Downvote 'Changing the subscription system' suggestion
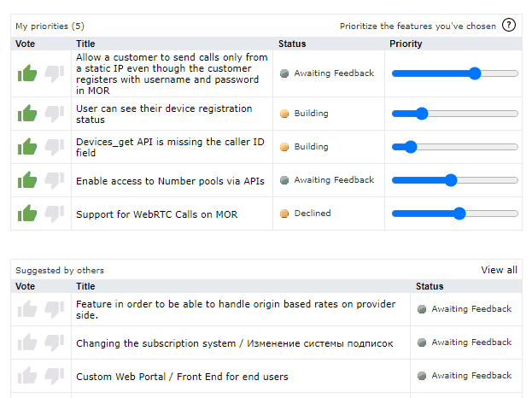Viewport: 532px width, 398px height. (54, 342)
